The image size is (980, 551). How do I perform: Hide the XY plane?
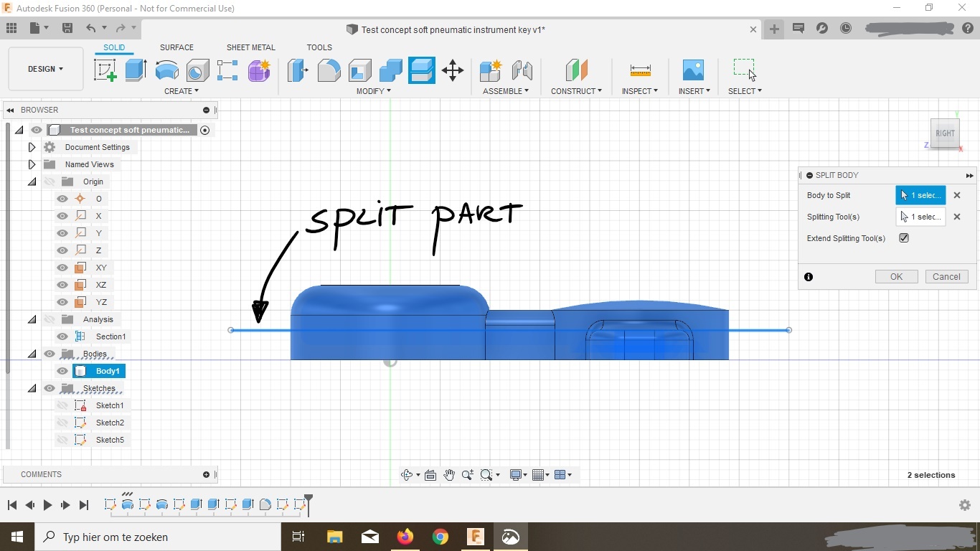tap(62, 268)
